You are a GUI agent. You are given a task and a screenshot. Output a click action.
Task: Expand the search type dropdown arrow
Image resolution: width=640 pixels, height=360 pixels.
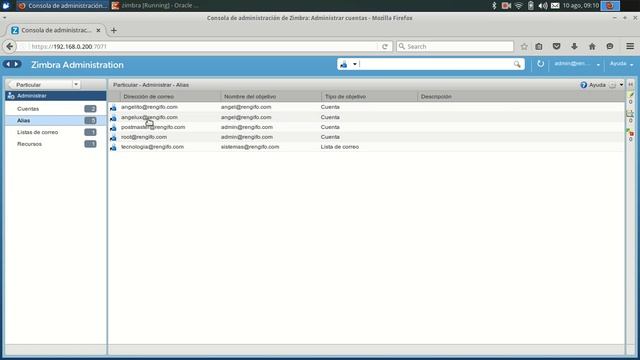coord(355,64)
